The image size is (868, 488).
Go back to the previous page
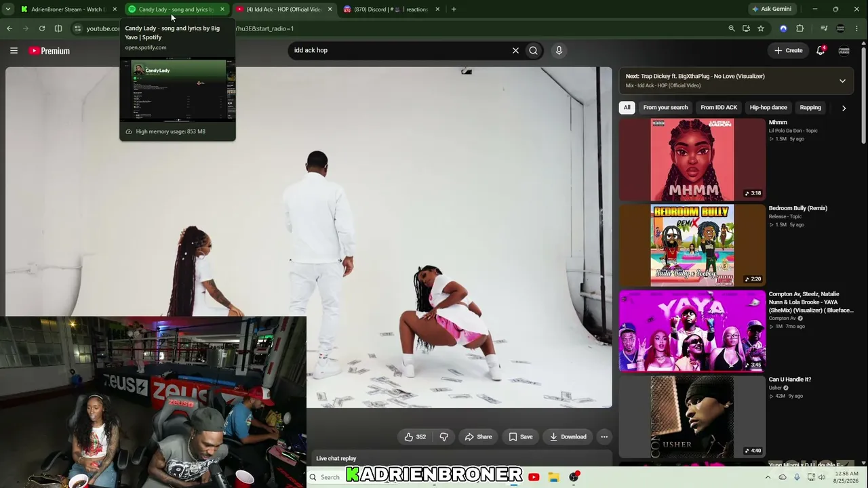pos(9,28)
